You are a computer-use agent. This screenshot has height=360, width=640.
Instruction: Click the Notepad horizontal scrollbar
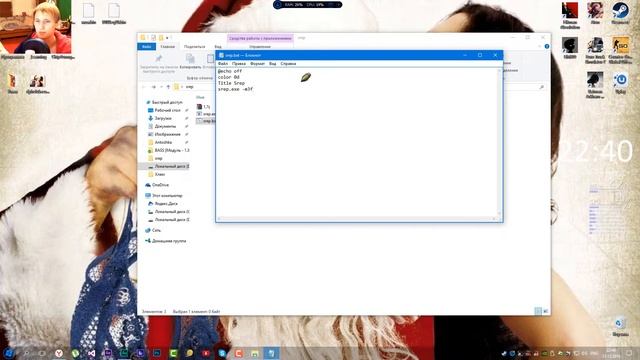pyautogui.click(x=356, y=219)
